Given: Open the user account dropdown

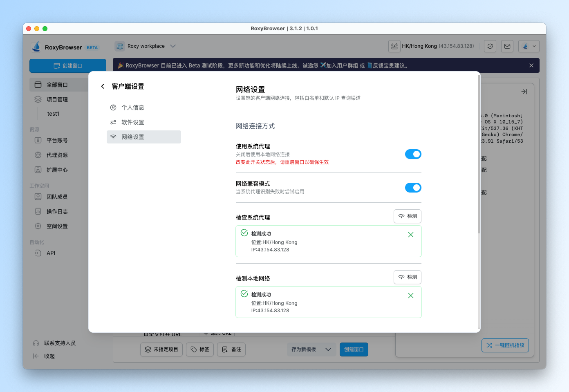Looking at the screenshot, I should (x=529, y=46).
